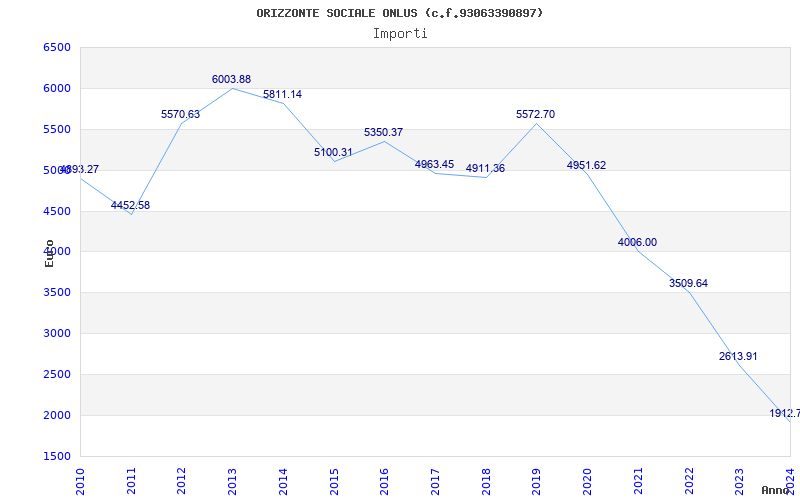
Task: Select the 5350.37 data label
Action: 384,133
